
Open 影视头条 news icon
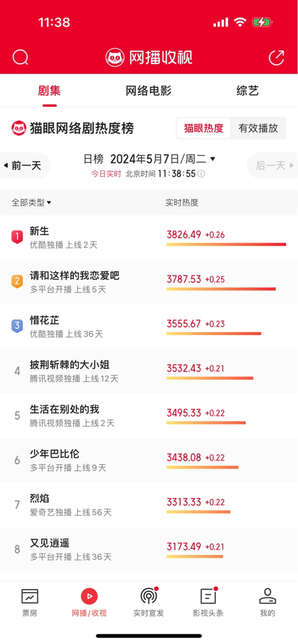[x=208, y=597]
